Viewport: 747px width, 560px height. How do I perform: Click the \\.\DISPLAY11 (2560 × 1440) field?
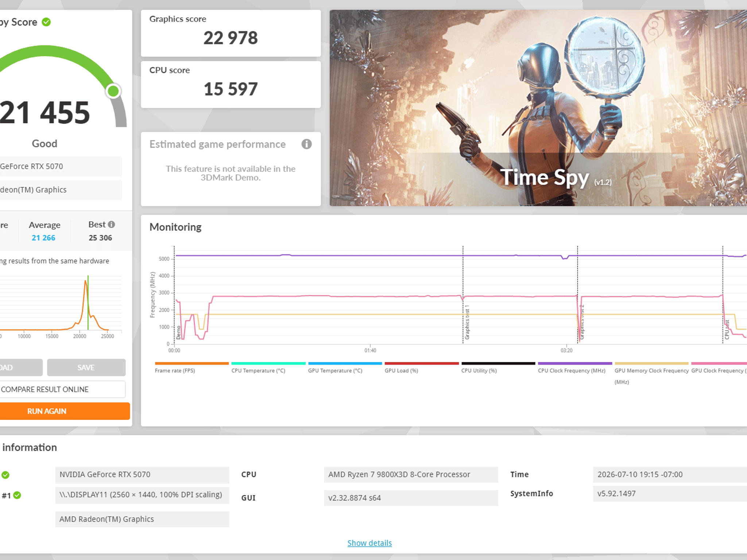tap(142, 495)
